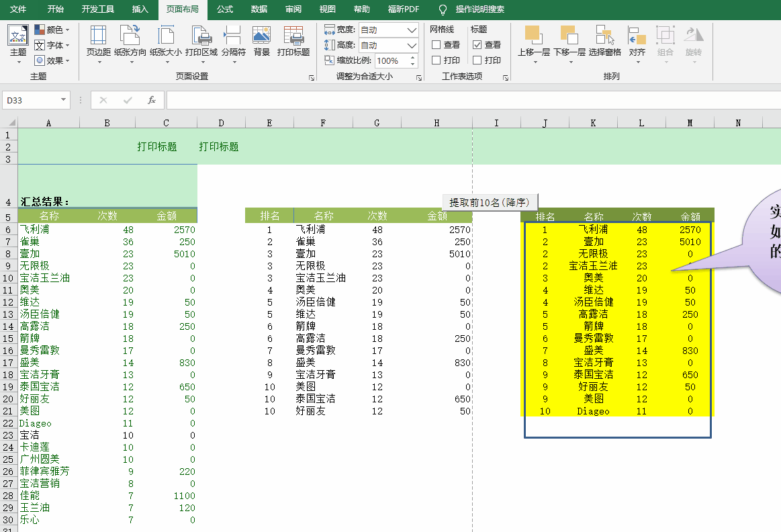Switch to the 公式 tab
Image resolution: width=781 pixels, height=532 pixels.
point(225,9)
